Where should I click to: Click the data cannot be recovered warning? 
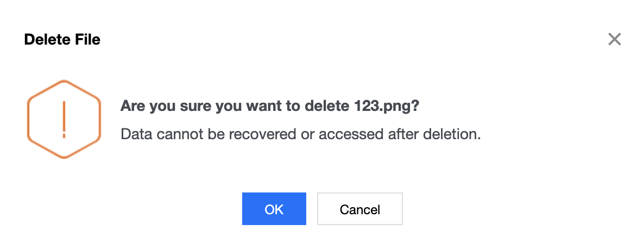[x=301, y=134]
